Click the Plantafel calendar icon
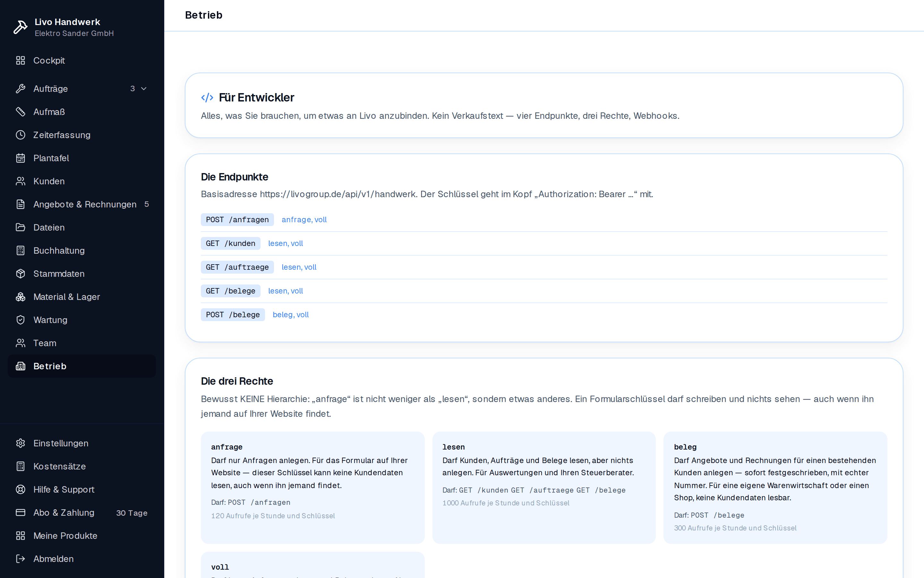Screen dimensions: 924x578 click(21, 158)
